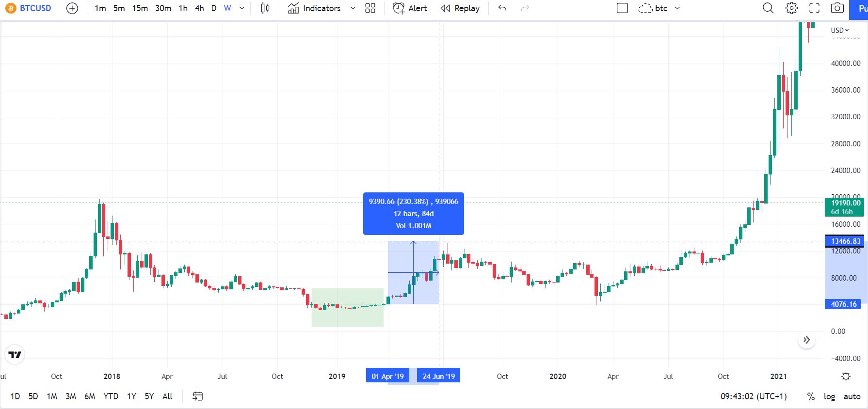Image resolution: width=868 pixels, height=409 pixels.
Task: Set the date range to YTD
Action: pos(111,396)
